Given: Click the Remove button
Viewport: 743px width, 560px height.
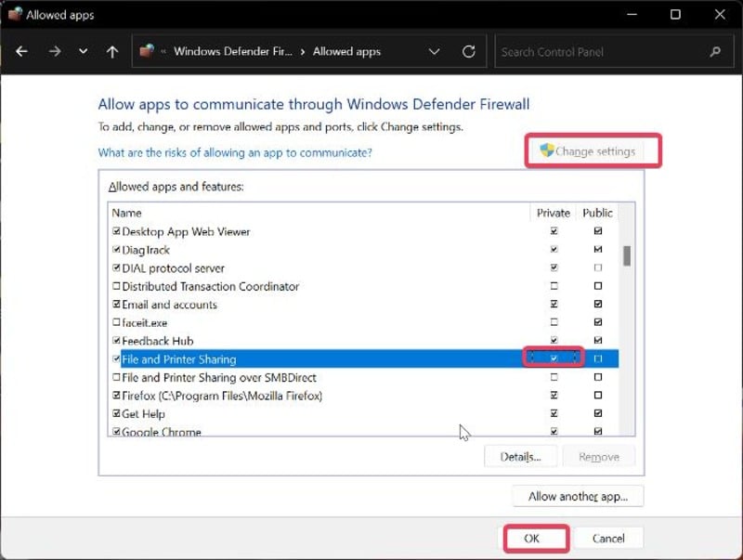Looking at the screenshot, I should pos(599,457).
